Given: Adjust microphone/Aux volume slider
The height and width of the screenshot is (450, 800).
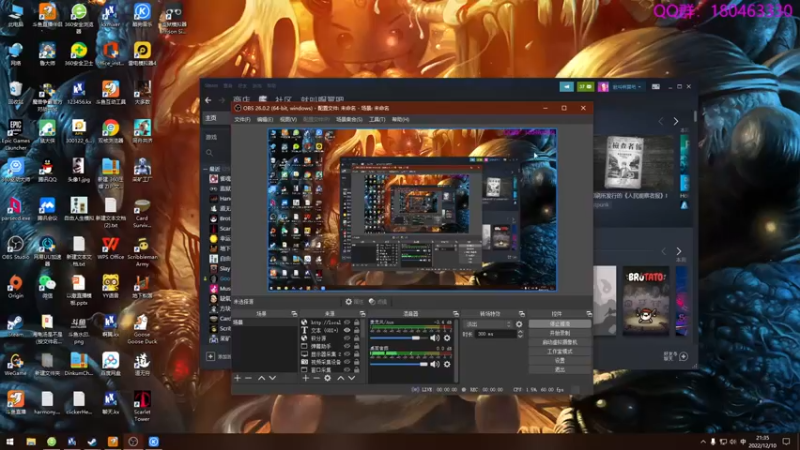Looking at the screenshot, I should (x=399, y=338).
